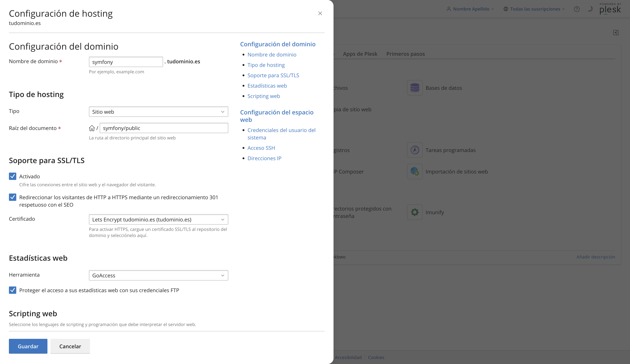Viewport: 630px width, 364px height.
Task: Open the Herramienta GoAccess dropdown
Action: [158, 275]
